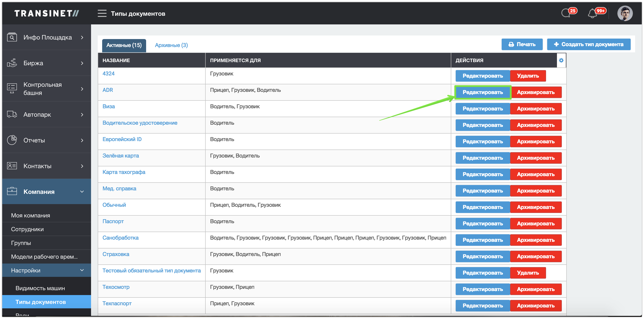Click the Автопарк truck icon
This screenshot has width=644, height=319.
point(12,115)
